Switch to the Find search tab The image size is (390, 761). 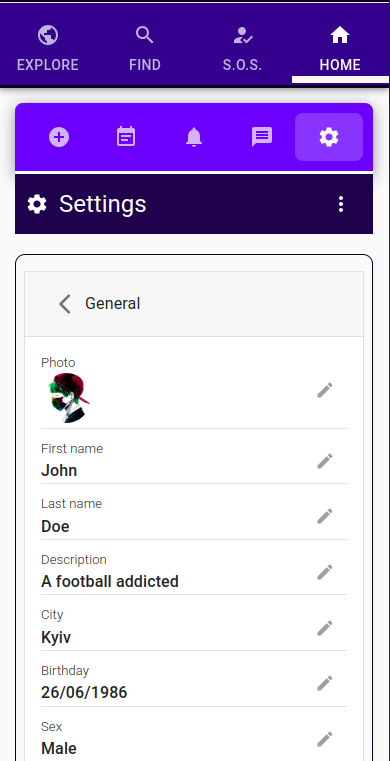tap(145, 49)
